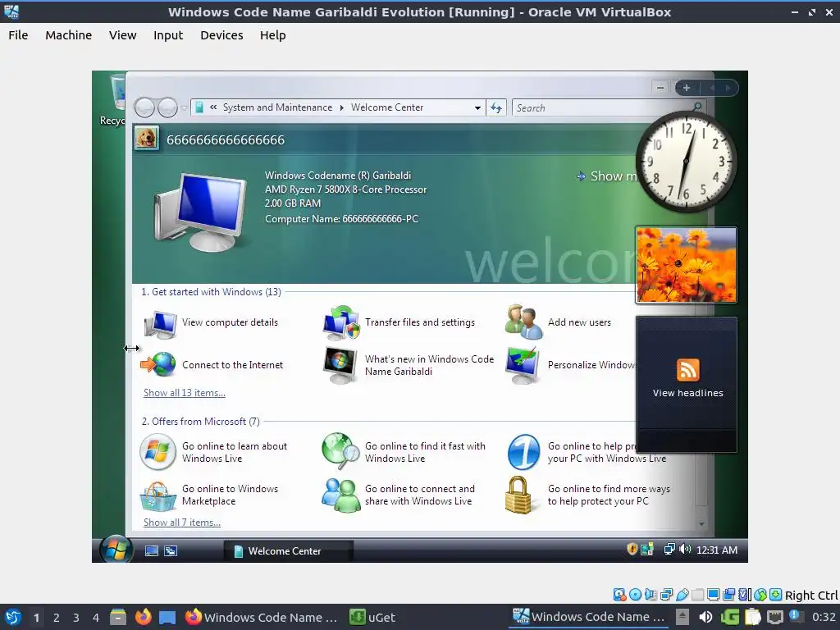Click the guest volume speaker icon
The image size is (840, 630).
coord(685,549)
